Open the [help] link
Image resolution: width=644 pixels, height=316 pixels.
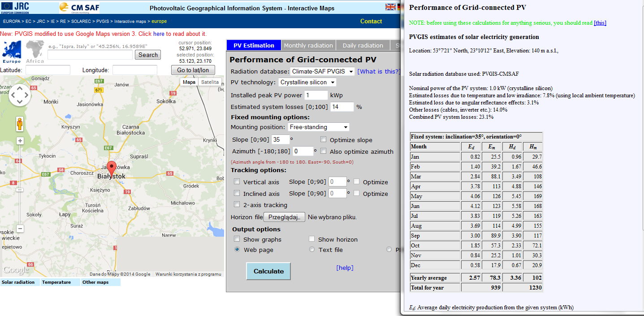pyautogui.click(x=345, y=268)
